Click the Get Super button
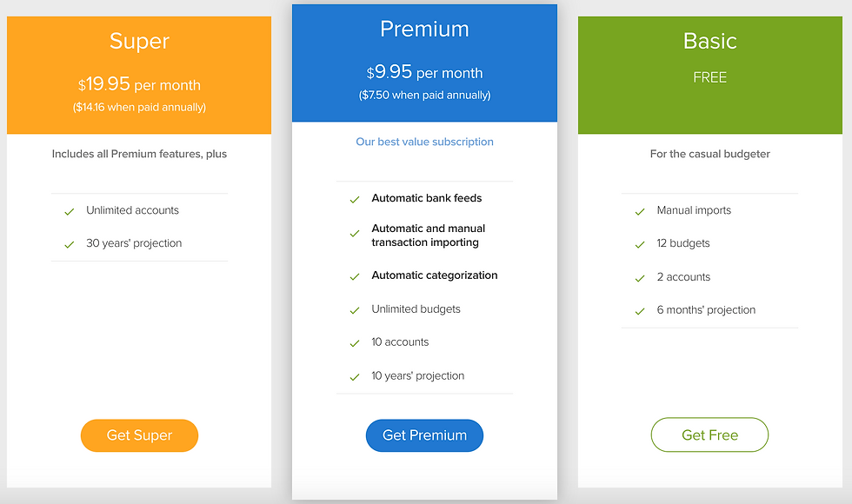 [139, 435]
